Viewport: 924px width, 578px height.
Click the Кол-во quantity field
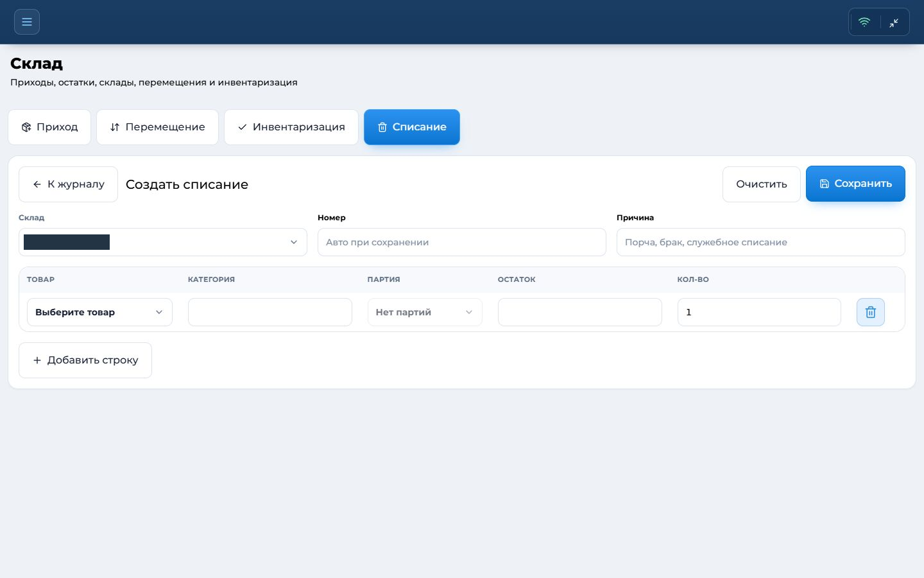[759, 312]
